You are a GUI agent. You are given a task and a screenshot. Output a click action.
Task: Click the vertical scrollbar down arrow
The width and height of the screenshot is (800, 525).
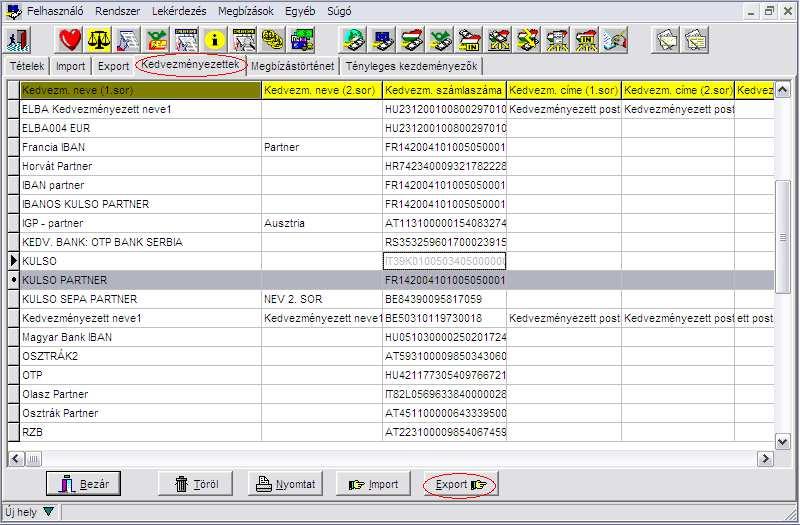tap(782, 441)
